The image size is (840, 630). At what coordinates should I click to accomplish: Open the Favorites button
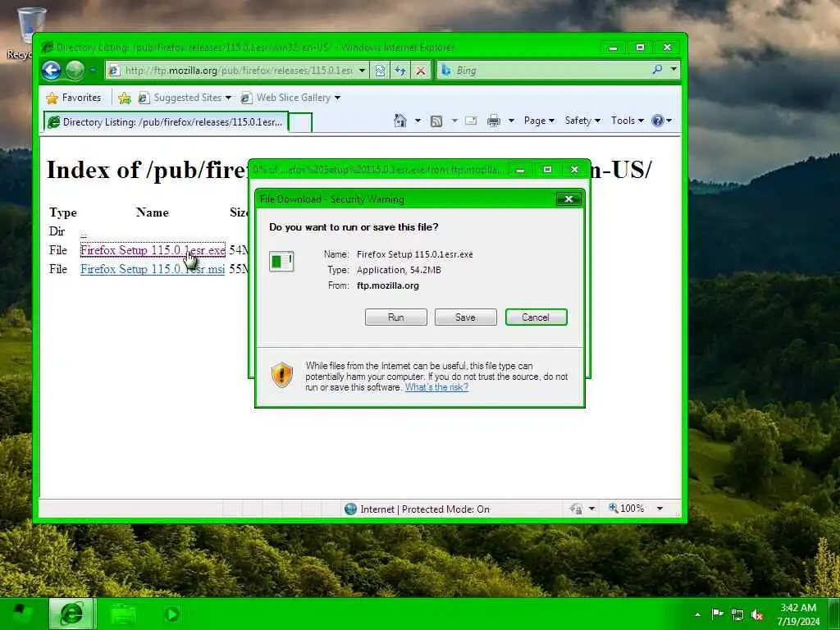(74, 98)
